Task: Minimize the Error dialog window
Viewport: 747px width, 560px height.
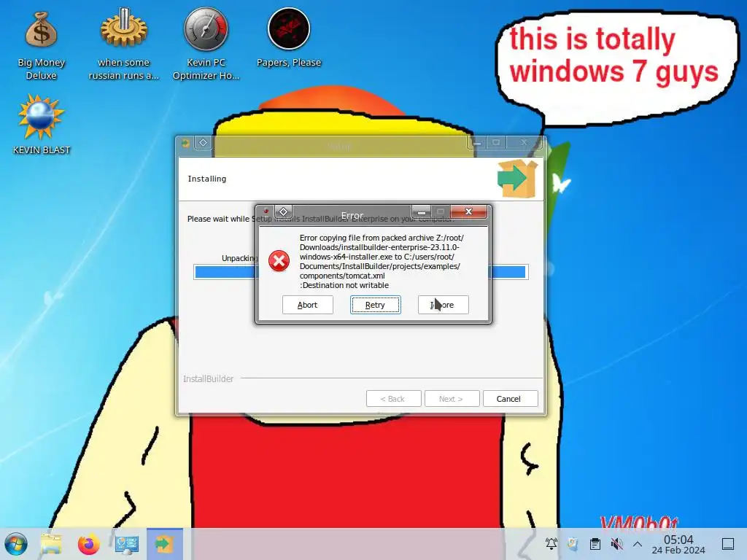Action: [422, 211]
